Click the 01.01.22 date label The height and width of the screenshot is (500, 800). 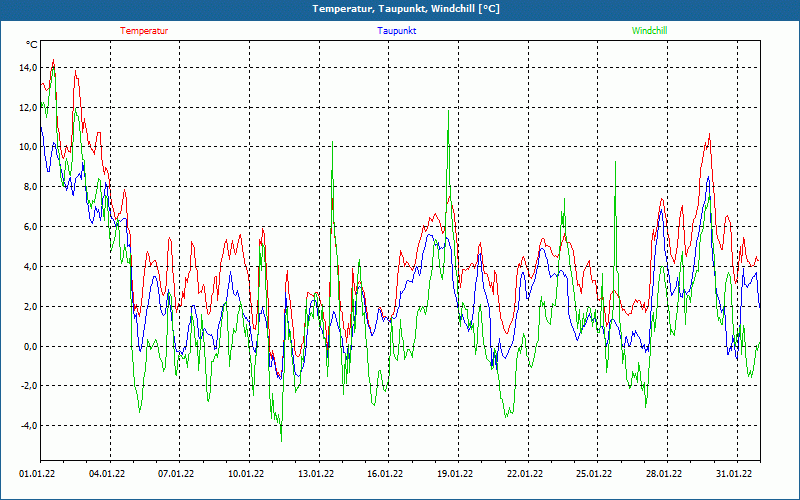(37, 474)
